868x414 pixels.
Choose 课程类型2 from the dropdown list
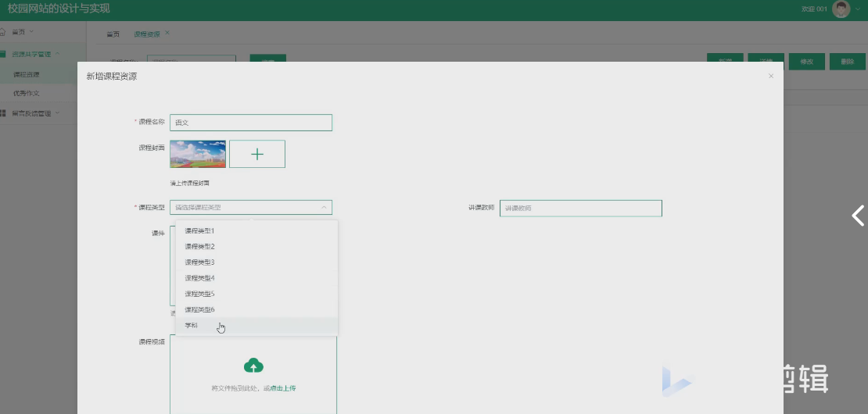[256, 247]
